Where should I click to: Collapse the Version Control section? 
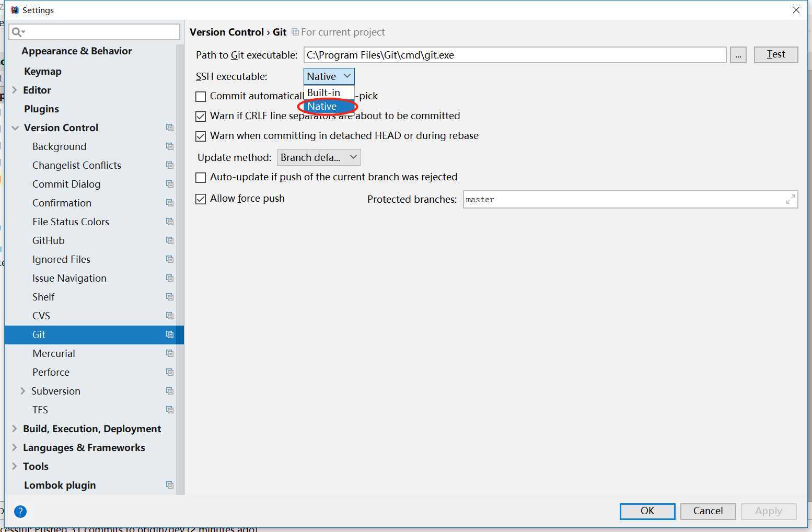pos(15,128)
